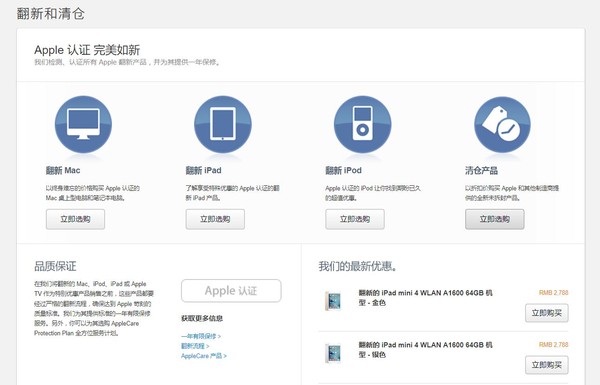Select the 翻新 iPad heading
This screenshot has width=600, height=385.
204,170
